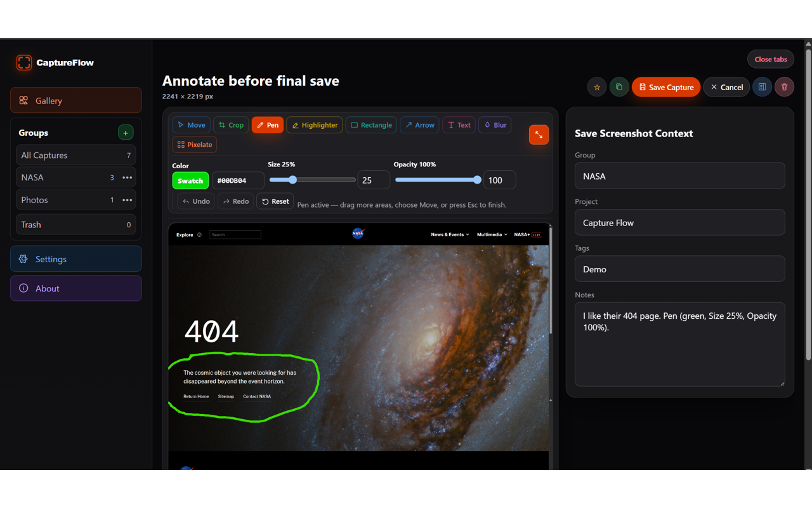Click the Cancel button
This screenshot has height=508, width=812.
(726, 88)
